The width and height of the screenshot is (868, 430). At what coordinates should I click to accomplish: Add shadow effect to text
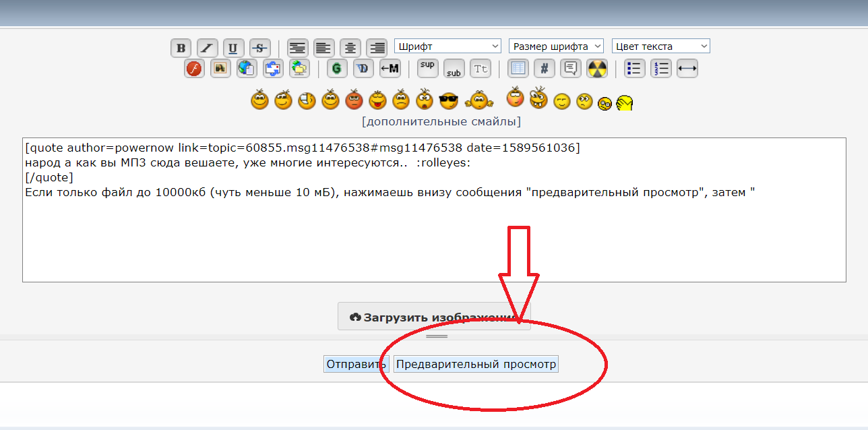[x=363, y=68]
